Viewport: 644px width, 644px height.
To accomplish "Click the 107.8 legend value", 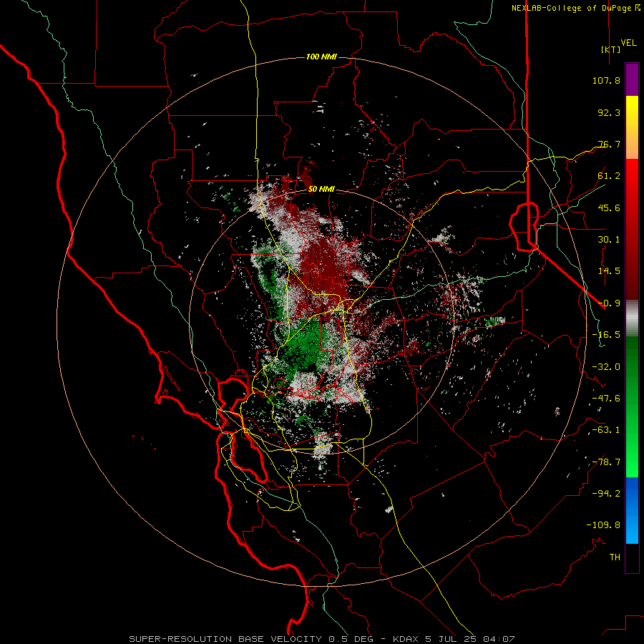I will [606, 80].
